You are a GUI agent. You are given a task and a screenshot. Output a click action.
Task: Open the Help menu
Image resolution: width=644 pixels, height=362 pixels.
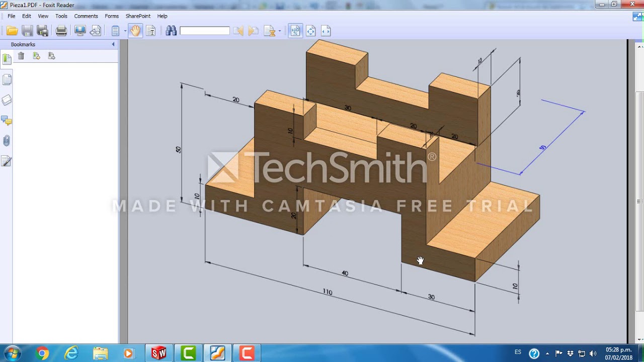coord(162,16)
